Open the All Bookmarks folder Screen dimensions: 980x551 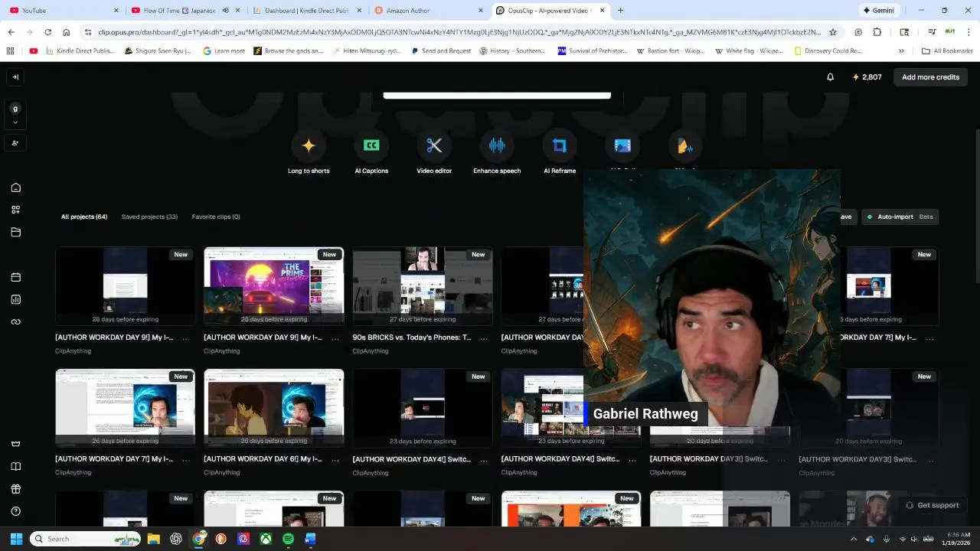click(x=947, y=51)
